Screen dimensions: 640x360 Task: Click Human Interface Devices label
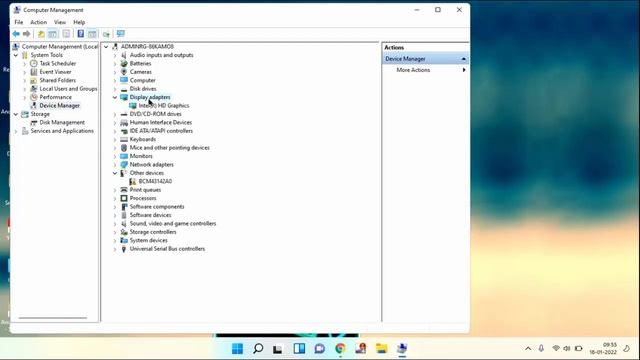tap(161, 122)
